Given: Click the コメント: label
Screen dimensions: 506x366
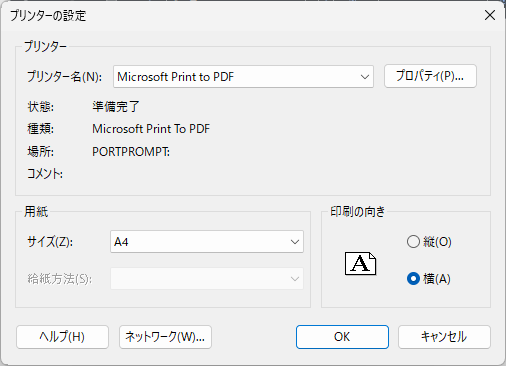Looking at the screenshot, I should click(45, 174).
